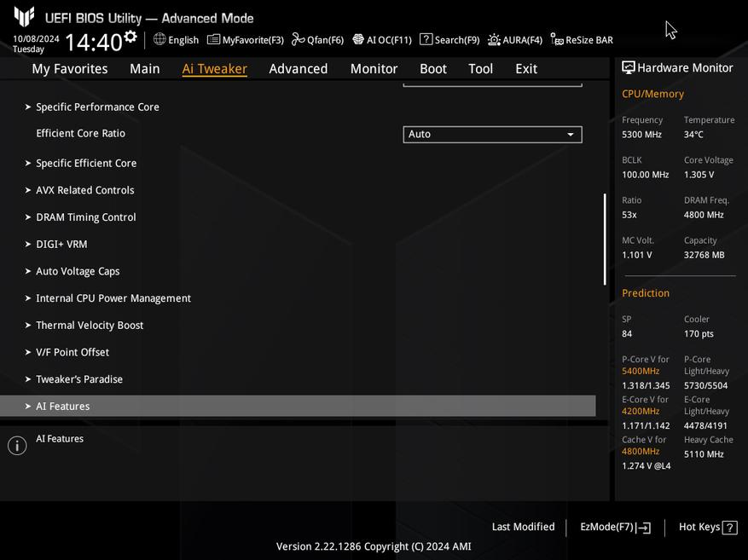748x560 pixels.
Task: Click the info icon beside the help text
Action: (x=17, y=446)
